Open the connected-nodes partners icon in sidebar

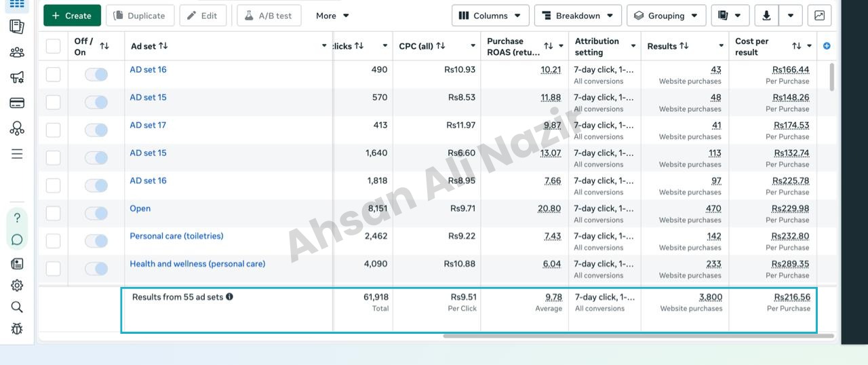(x=17, y=128)
